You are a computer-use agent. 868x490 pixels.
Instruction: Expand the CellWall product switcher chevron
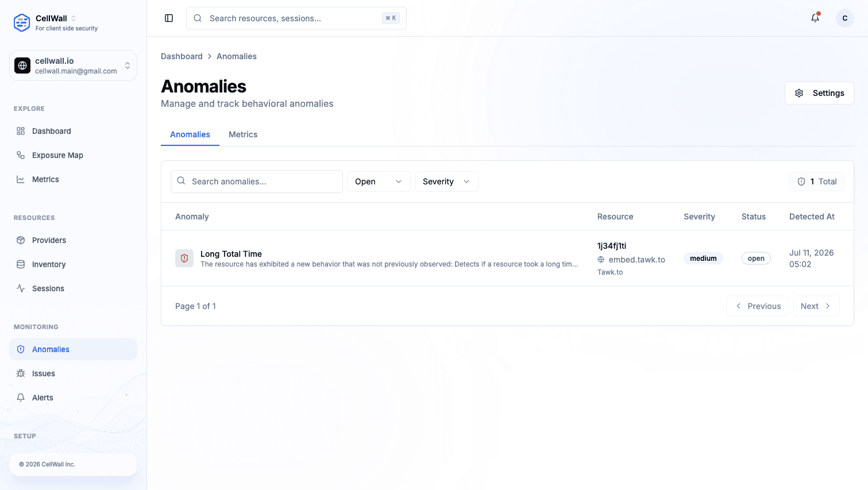[74, 18]
